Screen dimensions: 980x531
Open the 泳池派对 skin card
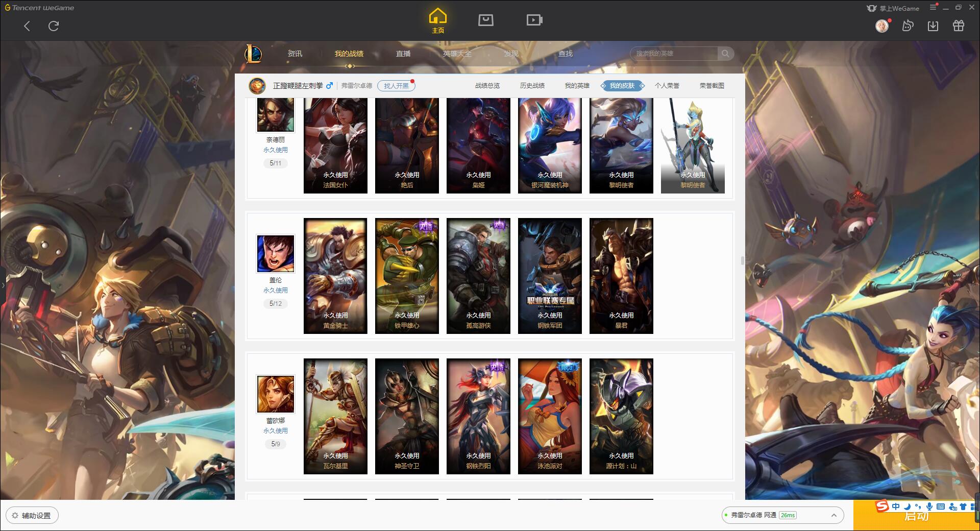(x=550, y=417)
